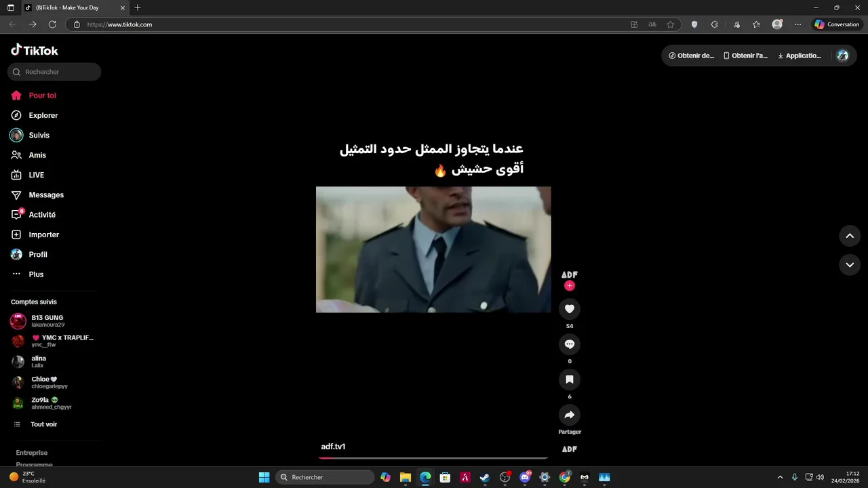Go to next video down arrow
Viewport: 868px width, 488px height.
click(850, 265)
